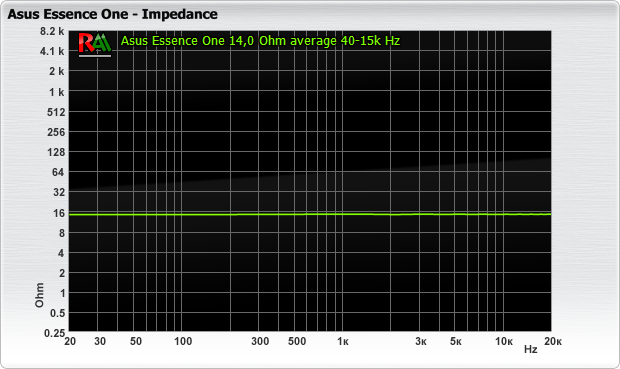Viewport: 620px width, 369px height.
Task: Click the "Hz" axis unit label
Action: point(531,349)
